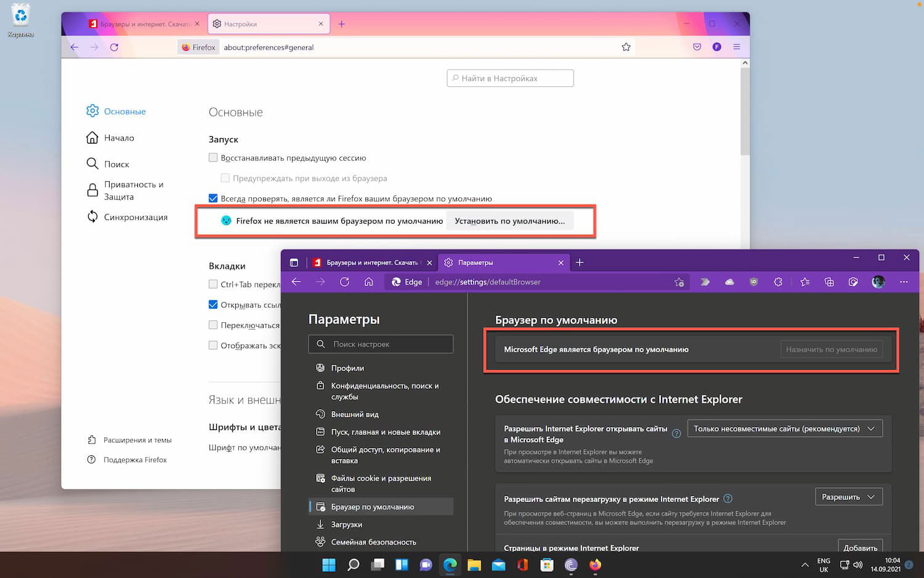Open Task View on the taskbar
This screenshot has width=924, height=578.
click(x=378, y=564)
